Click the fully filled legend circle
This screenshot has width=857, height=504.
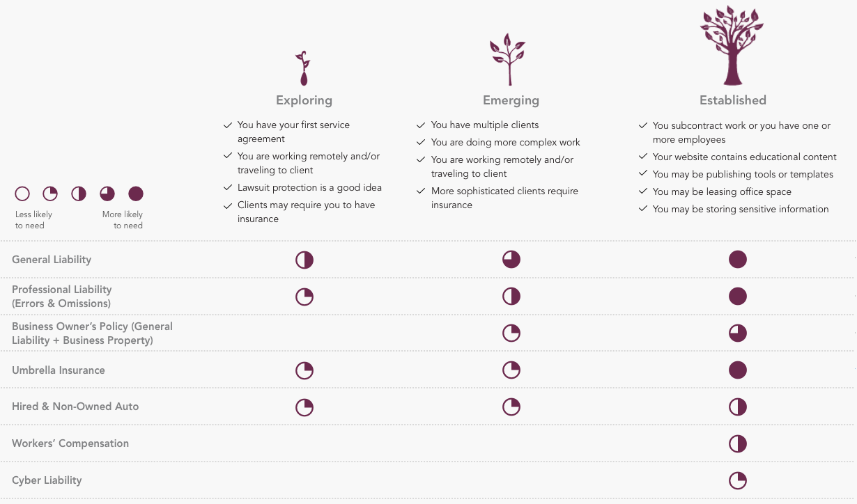click(136, 194)
